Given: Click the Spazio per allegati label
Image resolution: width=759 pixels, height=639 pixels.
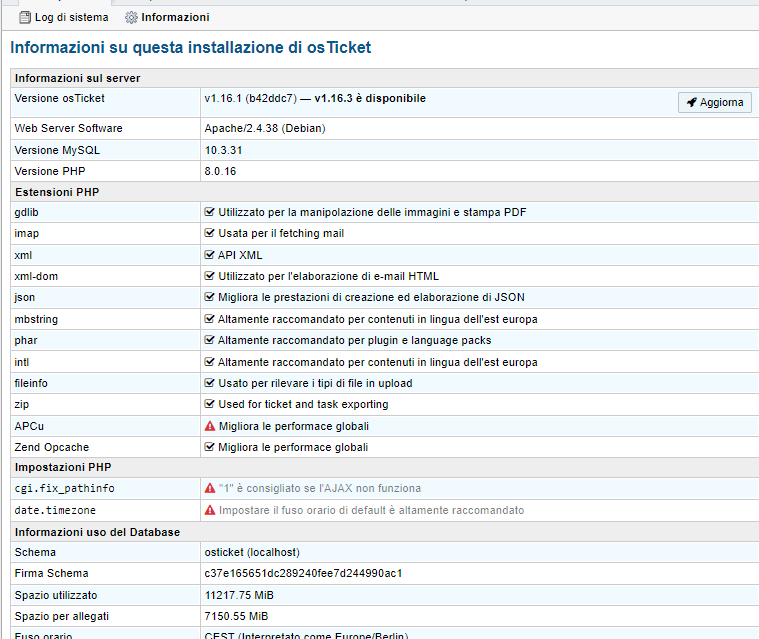Looking at the screenshot, I should 61,616.
